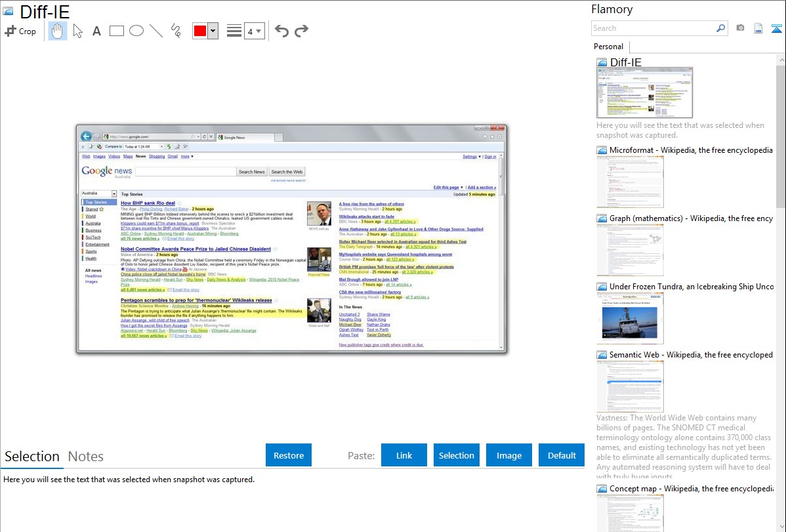Viewport: 786px width, 532px height.
Task: Select the Crop tool
Action: [20, 31]
